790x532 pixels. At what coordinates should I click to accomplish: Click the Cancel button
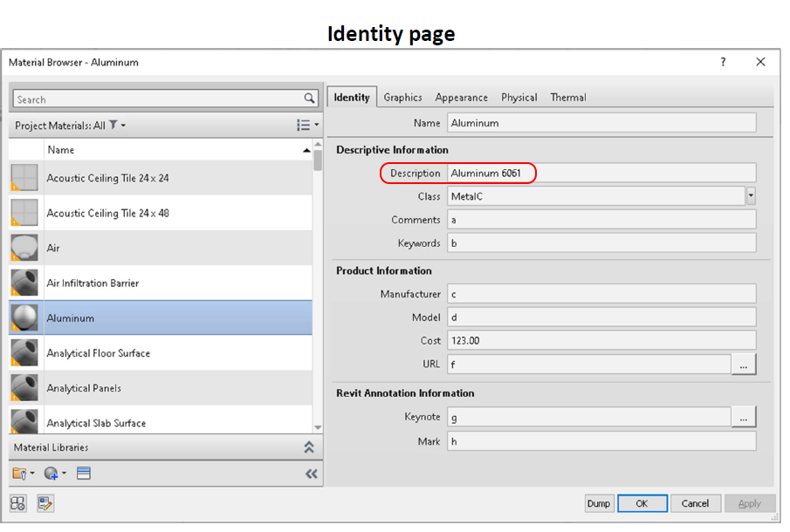point(695,503)
